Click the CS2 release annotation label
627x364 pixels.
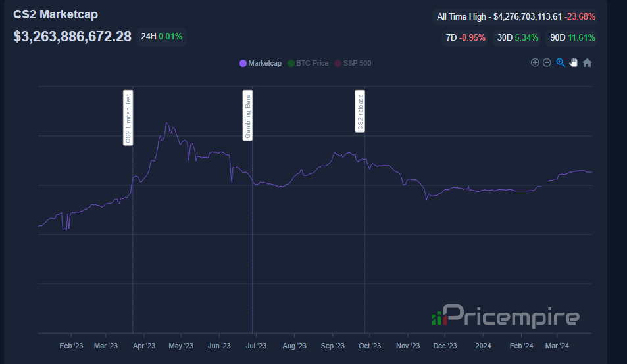coord(360,113)
